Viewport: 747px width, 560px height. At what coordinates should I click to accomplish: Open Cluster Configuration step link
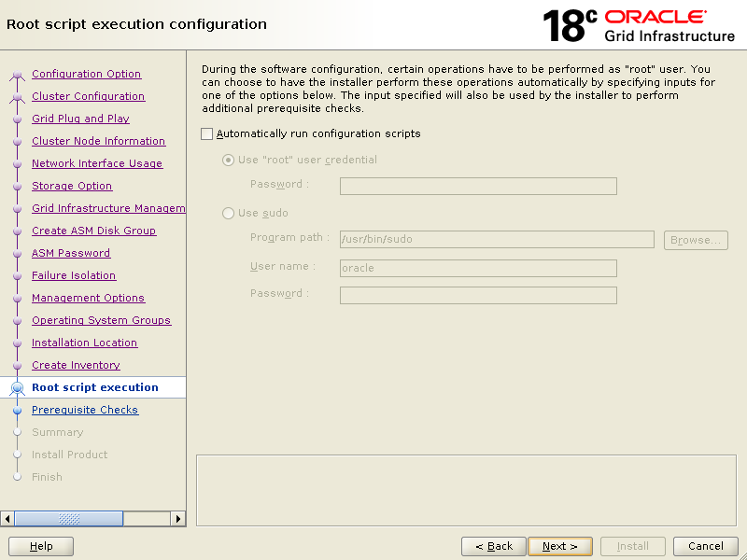(88, 96)
